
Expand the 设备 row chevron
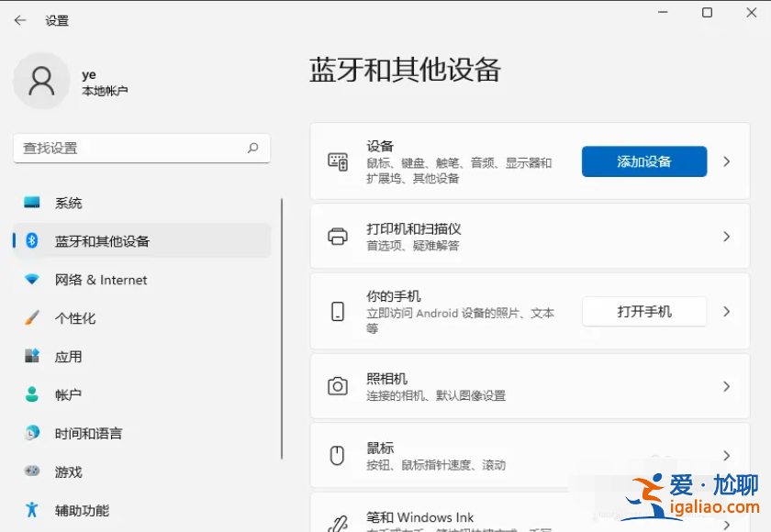pyautogui.click(x=728, y=161)
